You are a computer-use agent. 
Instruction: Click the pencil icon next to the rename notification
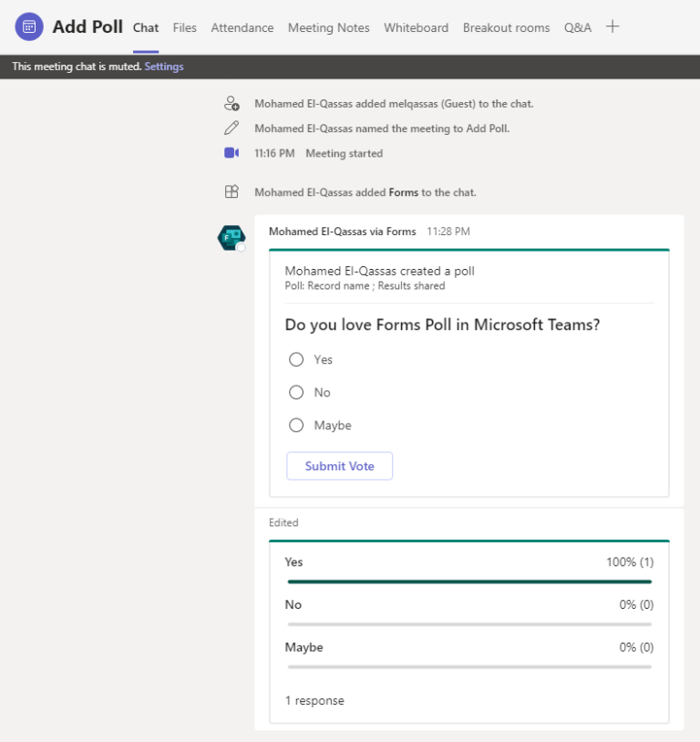click(x=232, y=128)
